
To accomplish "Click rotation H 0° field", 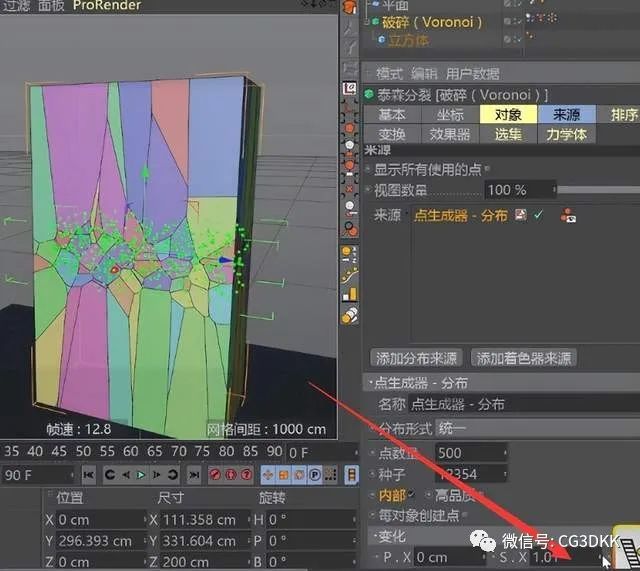I will pyautogui.click(x=312, y=520).
